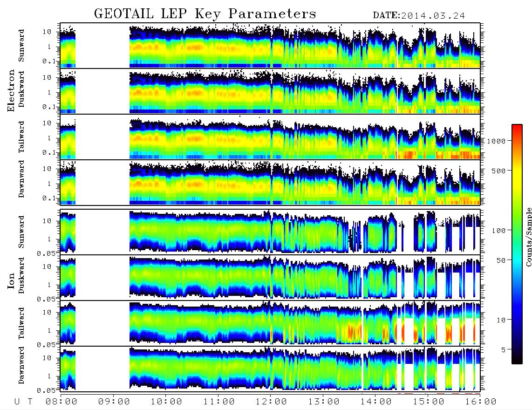The height and width of the screenshot is (410, 532).
Task: Click the 5 tick on colorbar
Action: (x=503, y=350)
